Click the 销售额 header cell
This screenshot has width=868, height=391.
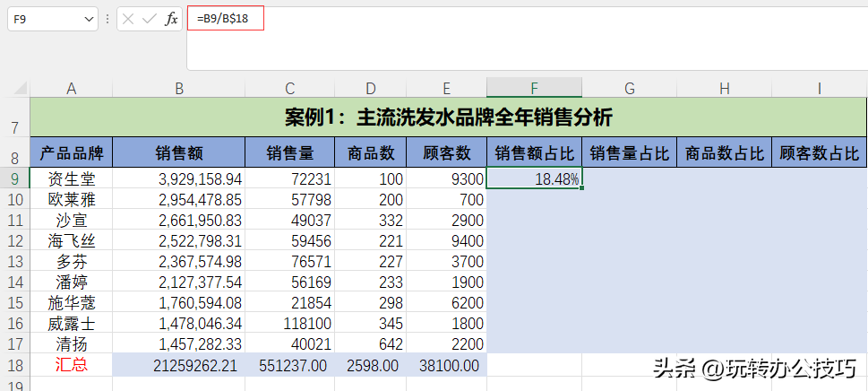(179, 152)
